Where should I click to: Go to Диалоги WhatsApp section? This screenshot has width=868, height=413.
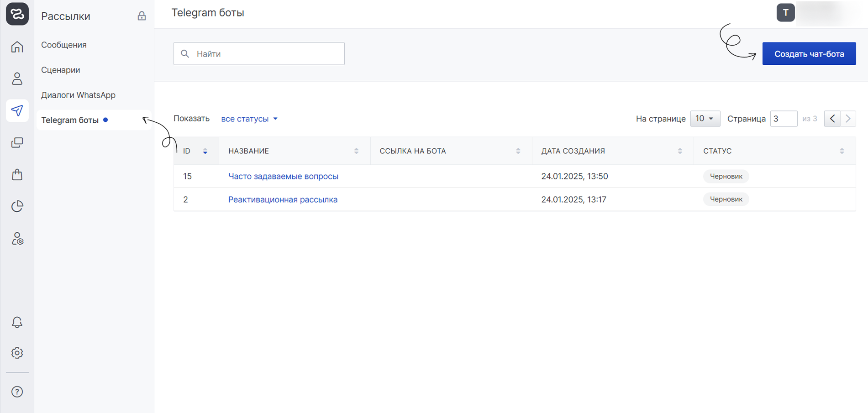78,95
